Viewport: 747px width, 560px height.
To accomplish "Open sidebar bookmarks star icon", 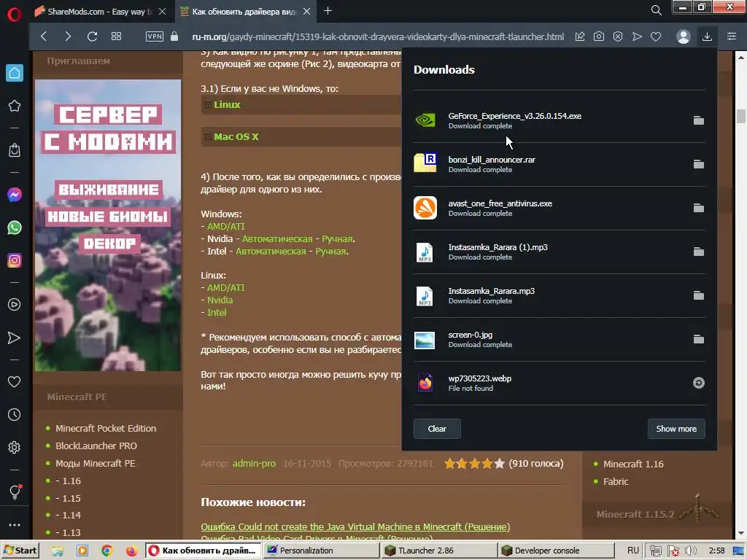I will pyautogui.click(x=15, y=106).
